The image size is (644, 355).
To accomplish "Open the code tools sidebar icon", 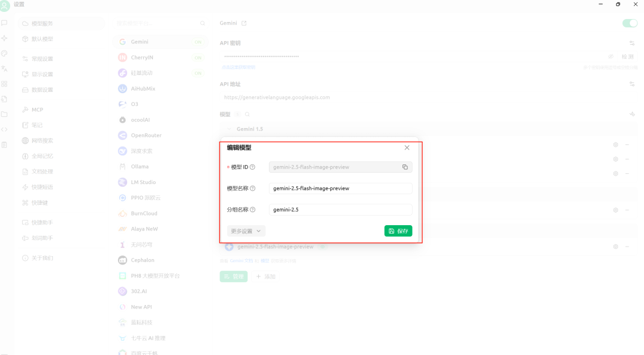I will point(5,129).
